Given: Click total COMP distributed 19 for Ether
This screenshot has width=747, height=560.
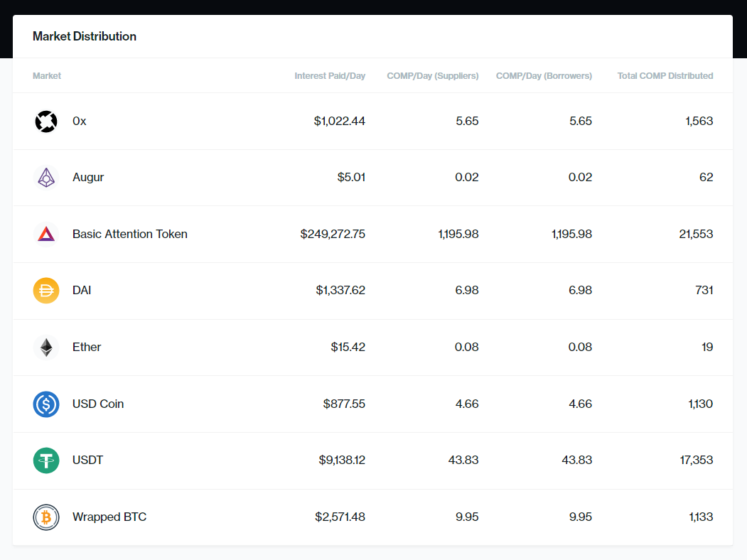Looking at the screenshot, I should pyautogui.click(x=707, y=347).
